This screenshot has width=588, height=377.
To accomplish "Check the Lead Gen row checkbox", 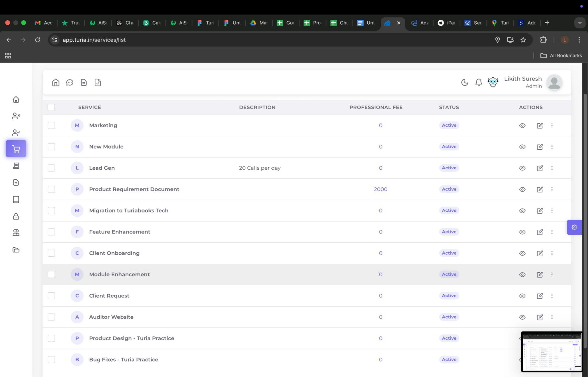I will pos(51,168).
